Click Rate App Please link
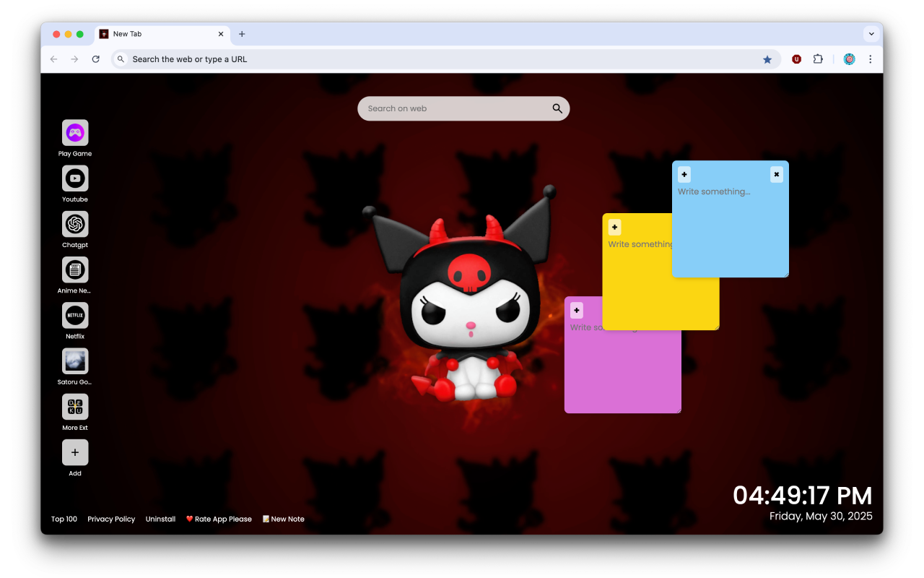Image resolution: width=924 pixels, height=578 pixels. [219, 519]
